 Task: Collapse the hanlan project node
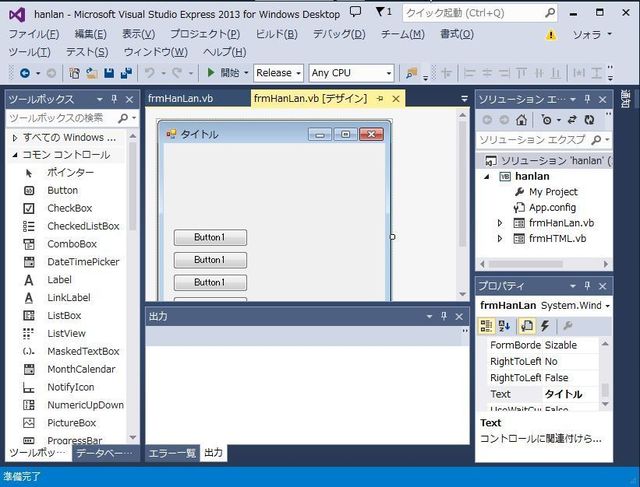click(x=487, y=177)
